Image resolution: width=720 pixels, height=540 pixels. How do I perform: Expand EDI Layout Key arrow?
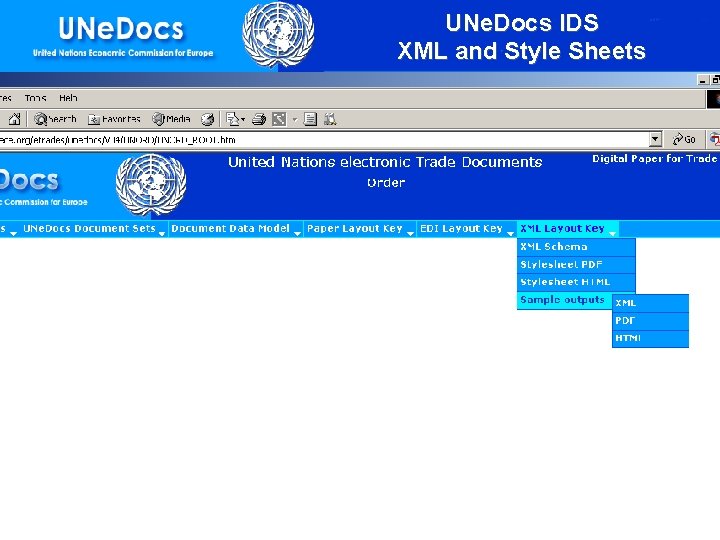click(510, 233)
